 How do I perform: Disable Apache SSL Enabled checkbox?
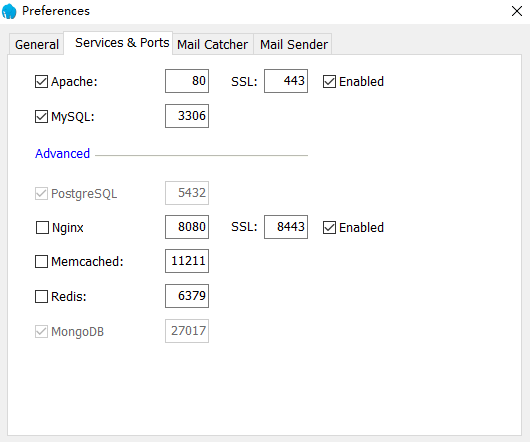click(x=329, y=81)
